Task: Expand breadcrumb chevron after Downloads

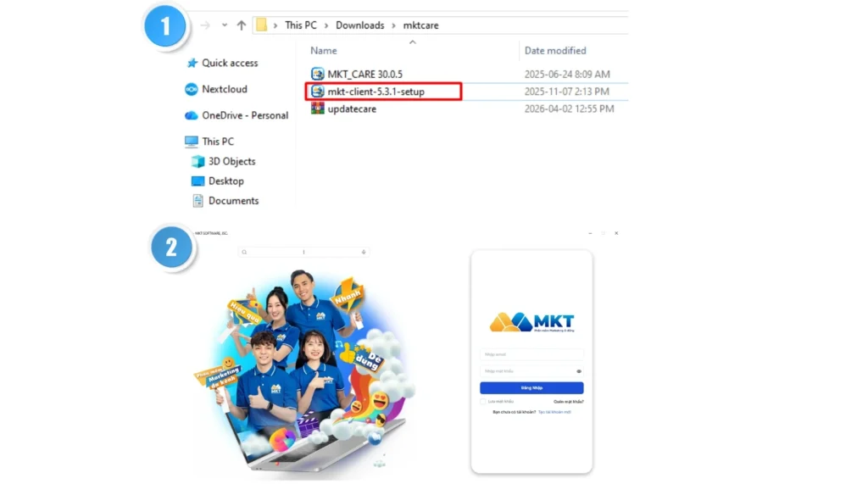Action: point(393,25)
